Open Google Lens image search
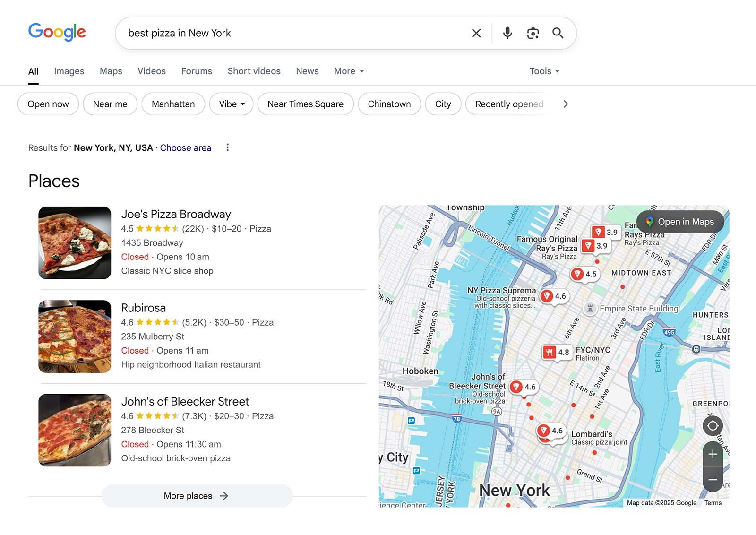Screen dimensions: 756x535 click(533, 33)
